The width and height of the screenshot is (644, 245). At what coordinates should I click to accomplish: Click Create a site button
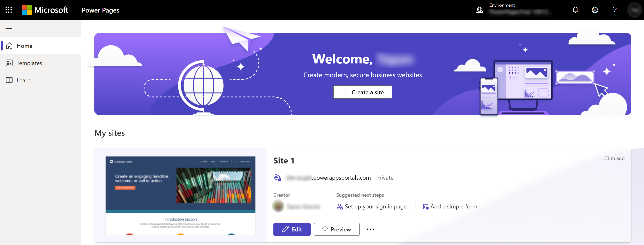[363, 92]
